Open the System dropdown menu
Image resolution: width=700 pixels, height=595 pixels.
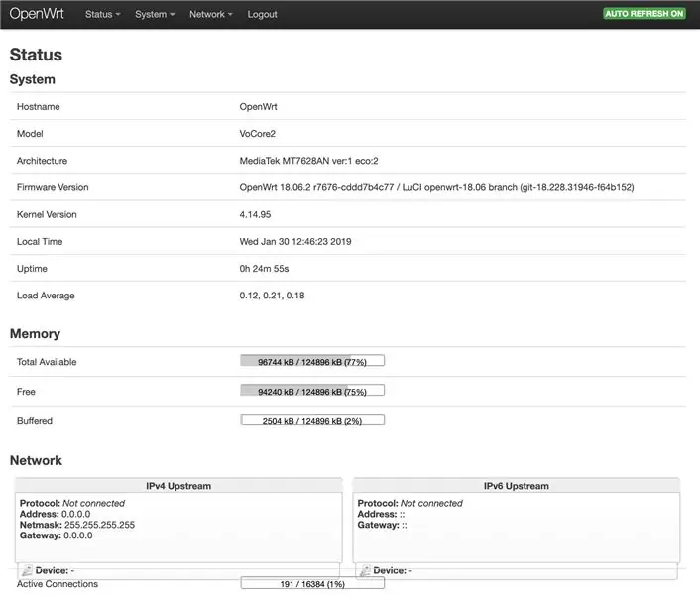point(155,14)
